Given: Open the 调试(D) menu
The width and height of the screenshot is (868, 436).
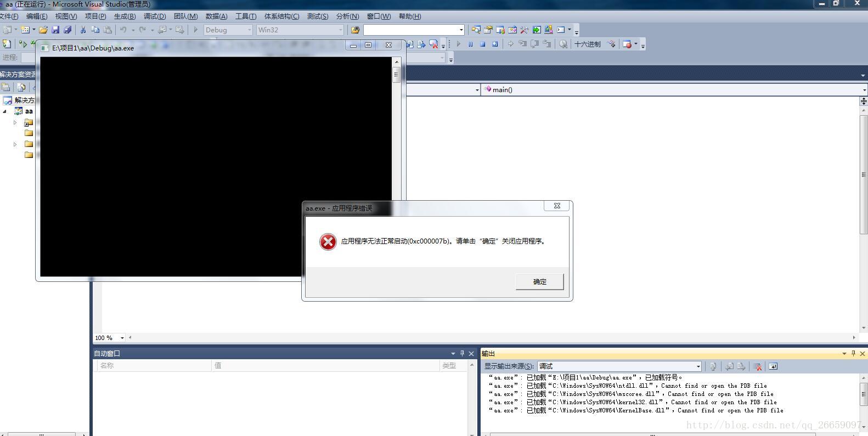Looking at the screenshot, I should 155,16.
